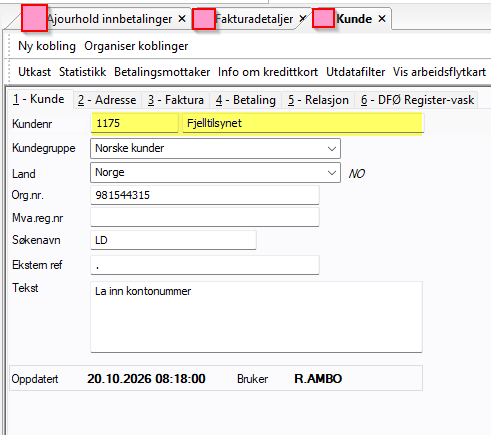Open Organiser koblinger

tap(136, 46)
